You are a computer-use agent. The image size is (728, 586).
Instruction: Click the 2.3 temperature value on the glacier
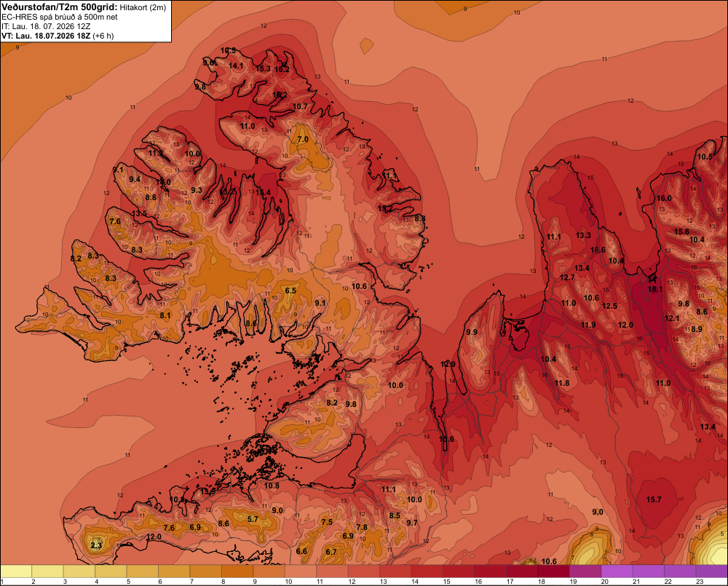(x=96, y=545)
